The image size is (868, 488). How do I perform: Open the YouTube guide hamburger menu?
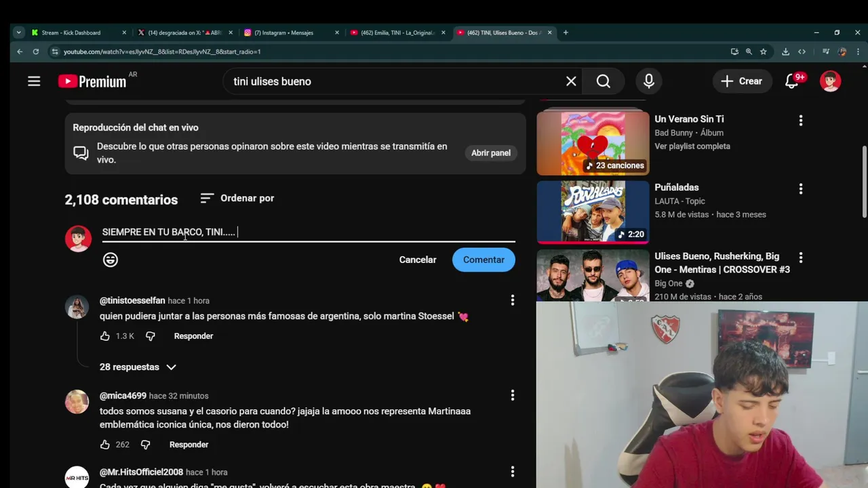tap(34, 81)
